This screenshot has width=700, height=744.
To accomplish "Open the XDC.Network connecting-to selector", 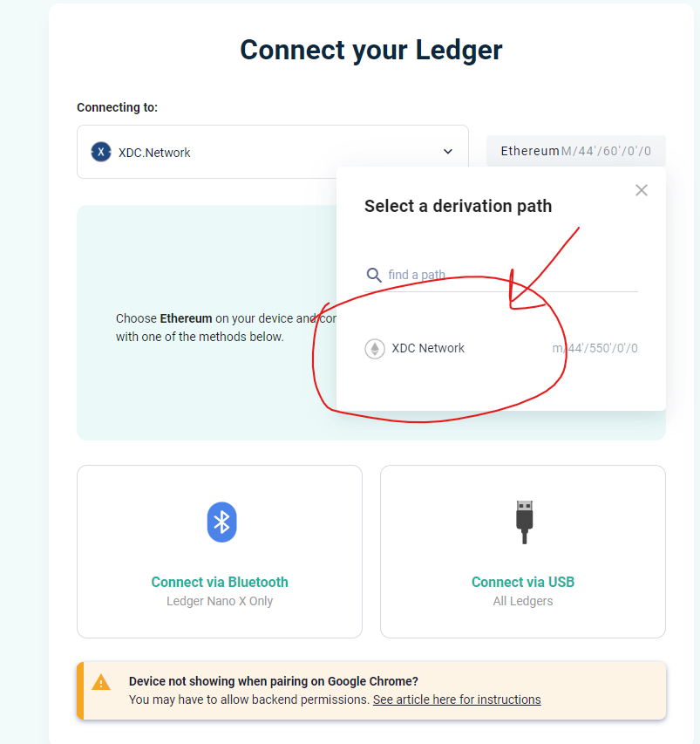I will 273,152.
